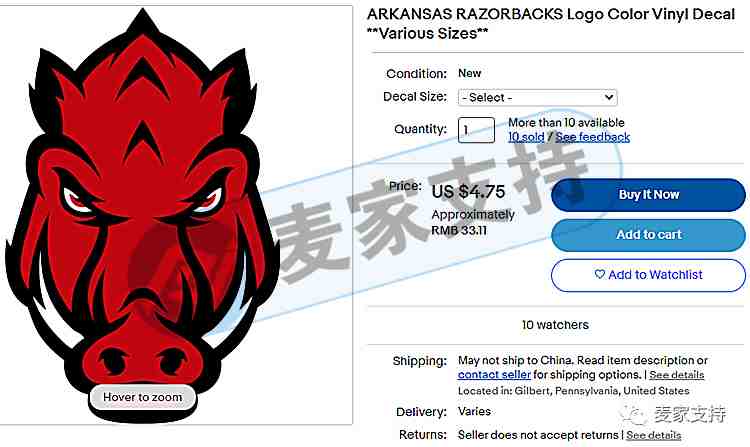Click the heart icon in Add to Watchlist
The width and height of the screenshot is (750, 447).
[600, 274]
